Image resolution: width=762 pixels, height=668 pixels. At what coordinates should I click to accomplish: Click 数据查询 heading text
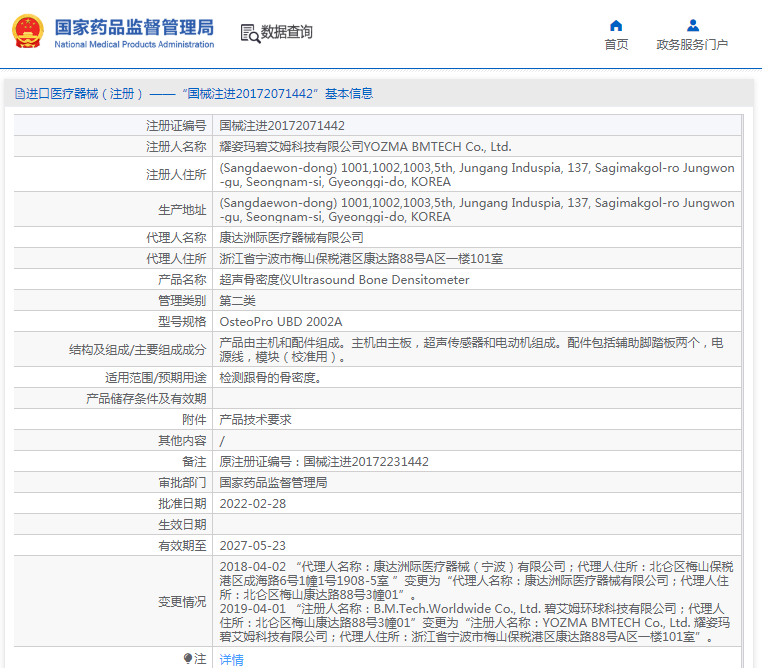[287, 32]
